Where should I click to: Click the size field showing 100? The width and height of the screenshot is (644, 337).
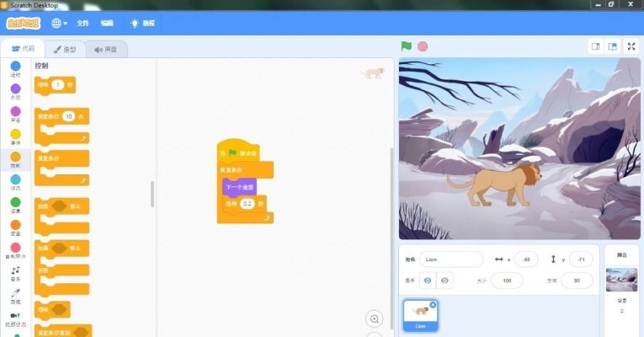[x=508, y=281]
